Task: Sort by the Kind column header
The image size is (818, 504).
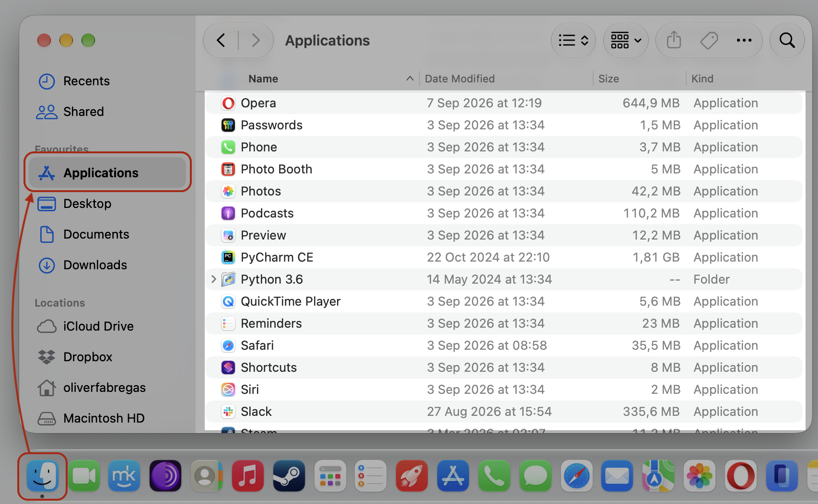Action: point(702,79)
